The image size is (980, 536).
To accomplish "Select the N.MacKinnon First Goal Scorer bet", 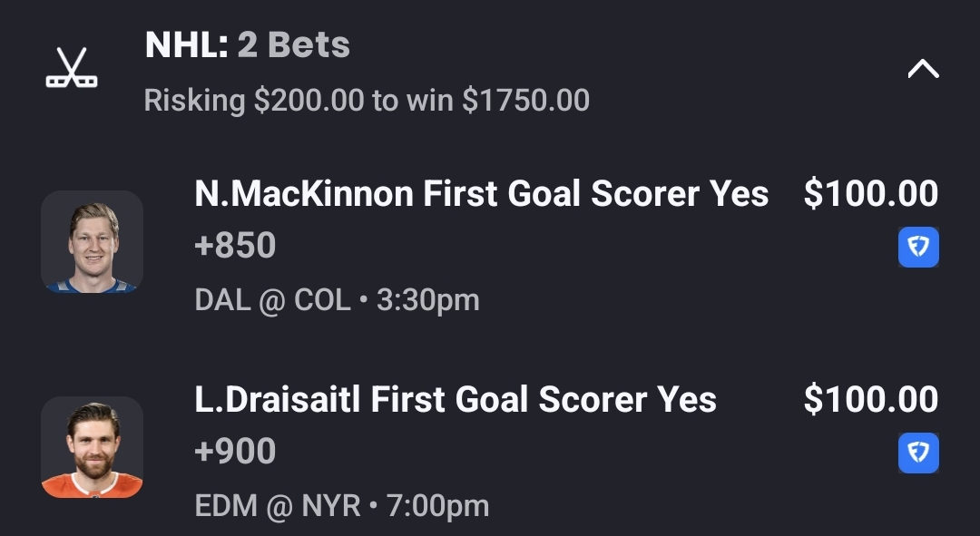I will coord(481,193).
